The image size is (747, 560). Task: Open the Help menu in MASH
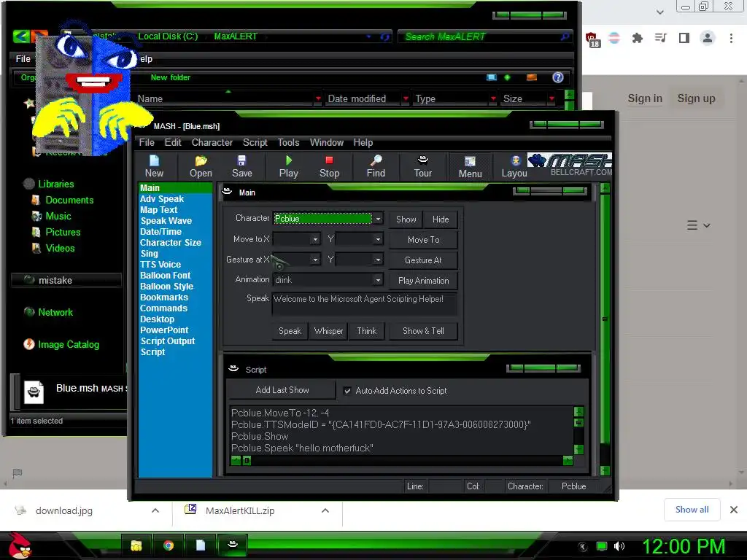click(x=363, y=142)
